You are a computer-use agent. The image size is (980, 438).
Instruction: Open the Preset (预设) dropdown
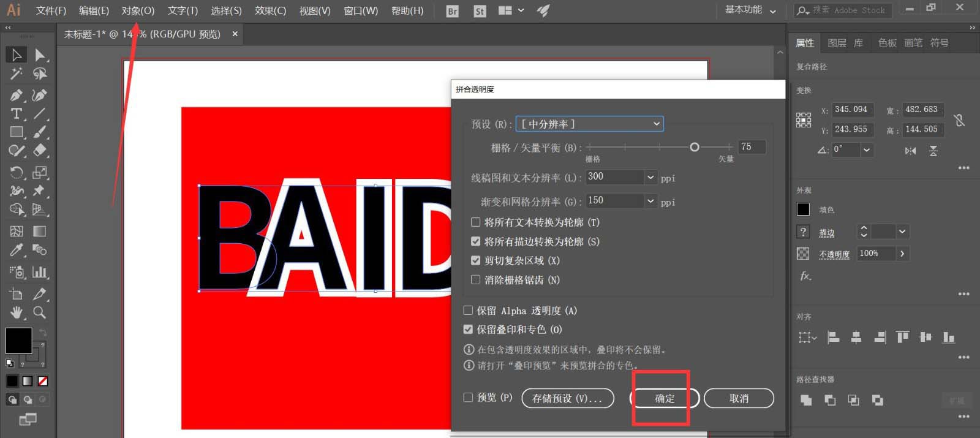(x=590, y=124)
